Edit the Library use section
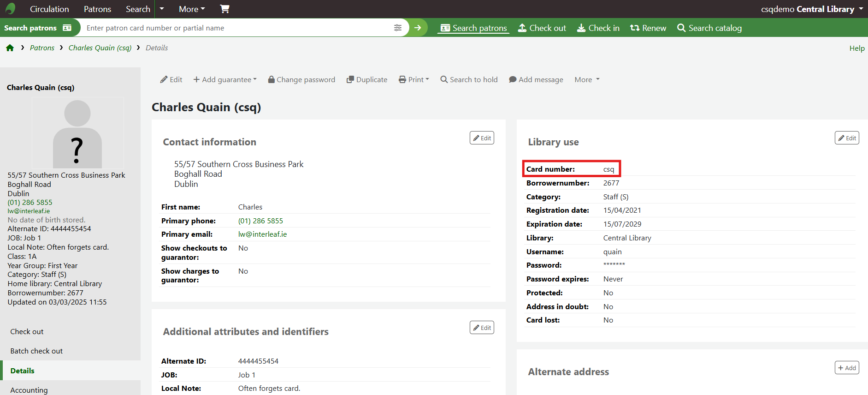This screenshot has height=395, width=868. 847,138
